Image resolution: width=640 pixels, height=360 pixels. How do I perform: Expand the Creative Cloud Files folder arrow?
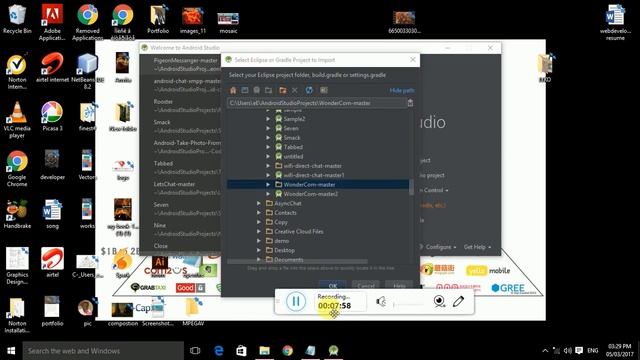tap(259, 231)
